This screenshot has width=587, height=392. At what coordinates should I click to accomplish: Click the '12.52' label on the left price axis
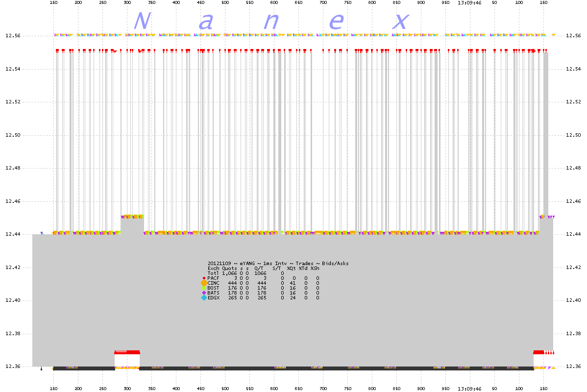[13, 102]
